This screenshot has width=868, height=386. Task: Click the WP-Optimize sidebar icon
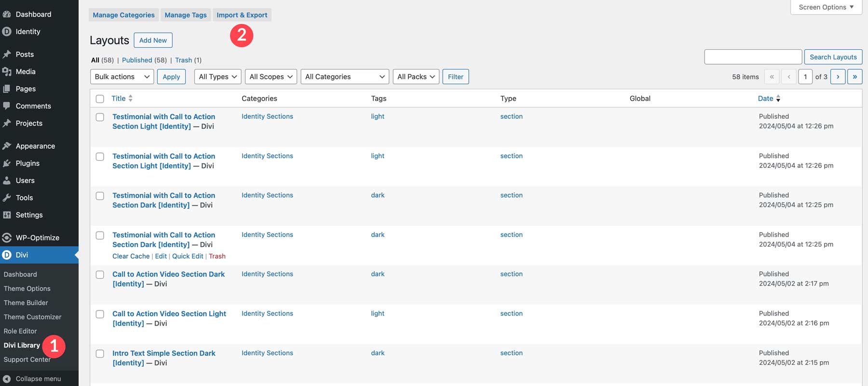pyautogui.click(x=7, y=237)
